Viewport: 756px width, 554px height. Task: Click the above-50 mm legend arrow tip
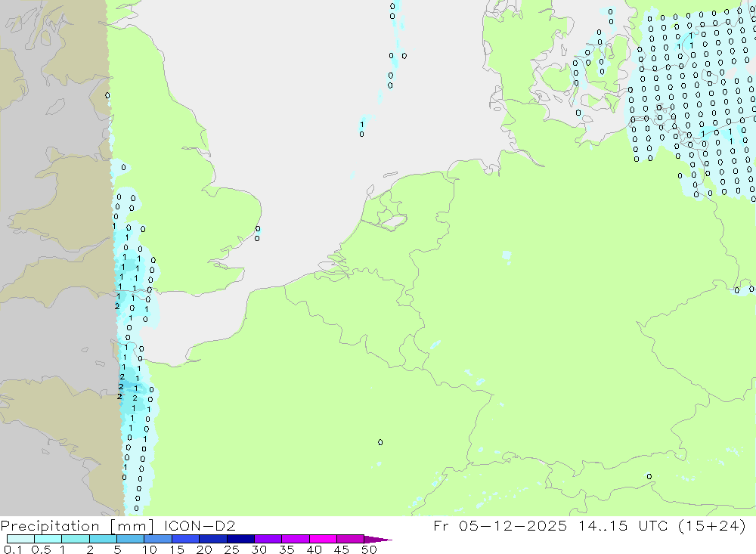(x=379, y=539)
